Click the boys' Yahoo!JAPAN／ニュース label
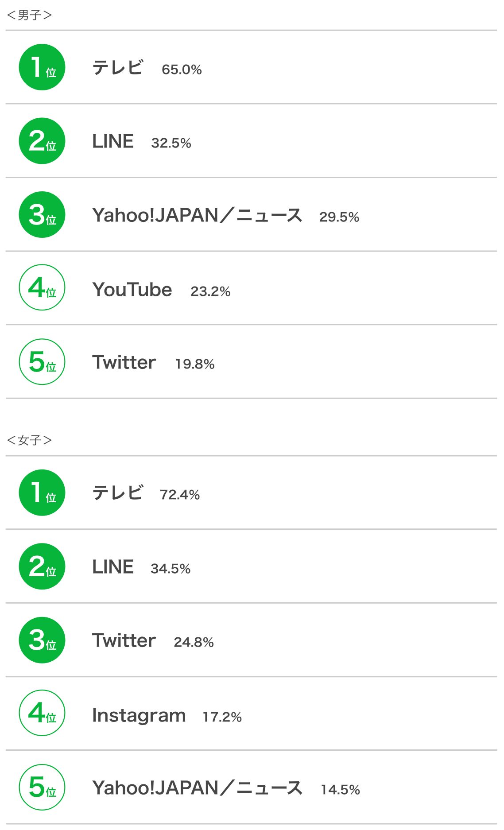This screenshot has height=830, width=504. 197,215
